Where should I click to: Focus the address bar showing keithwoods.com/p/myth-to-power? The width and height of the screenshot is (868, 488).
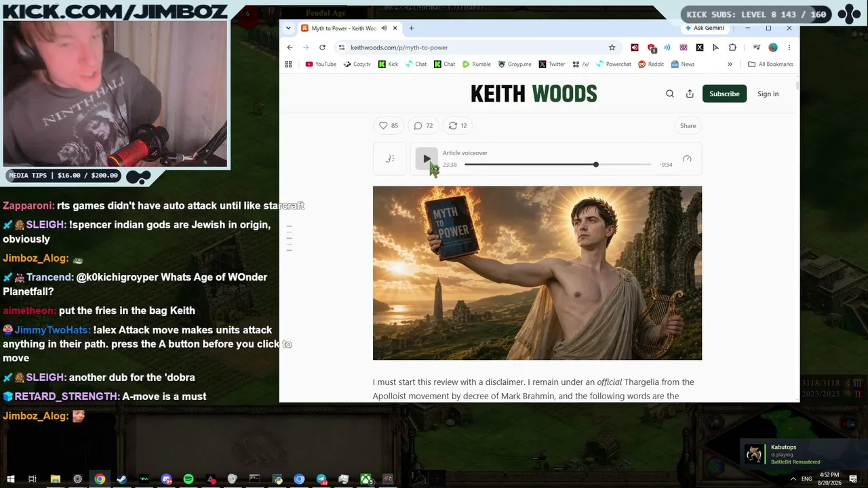[478, 47]
